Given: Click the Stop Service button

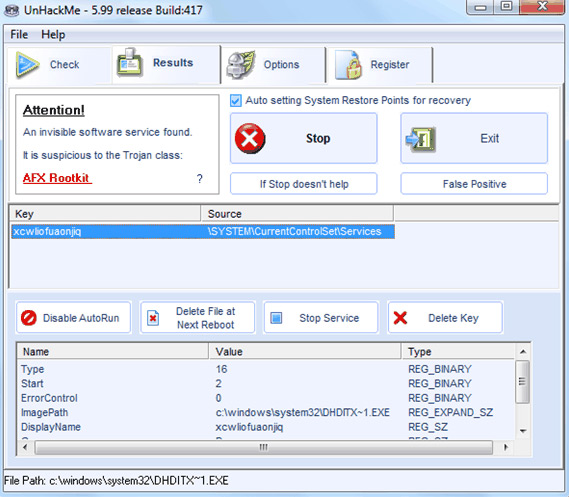Looking at the screenshot, I should (321, 318).
